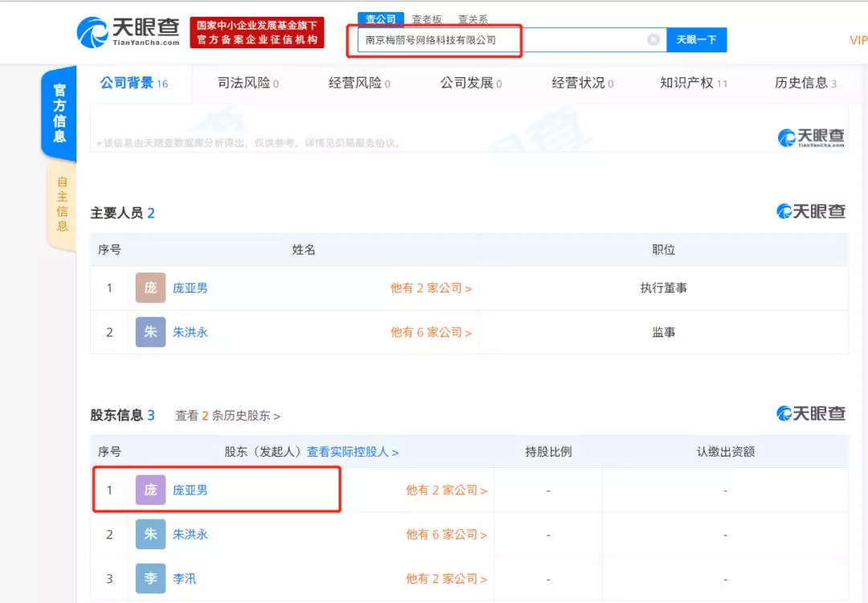This screenshot has width=868, height=603.
Task: Click the 认缴出资额 column header
Action: click(x=725, y=452)
